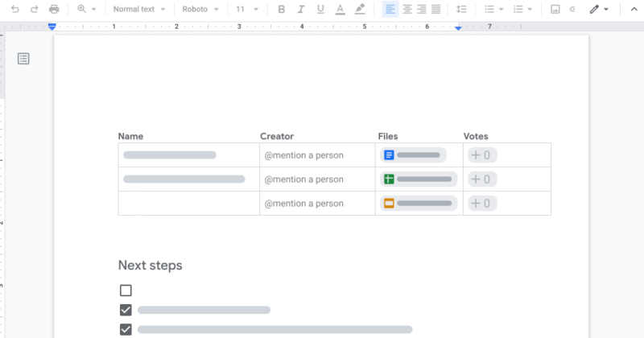Image resolution: width=644 pixels, height=338 pixels.
Task: Print the document using printer icon
Action: (54, 10)
